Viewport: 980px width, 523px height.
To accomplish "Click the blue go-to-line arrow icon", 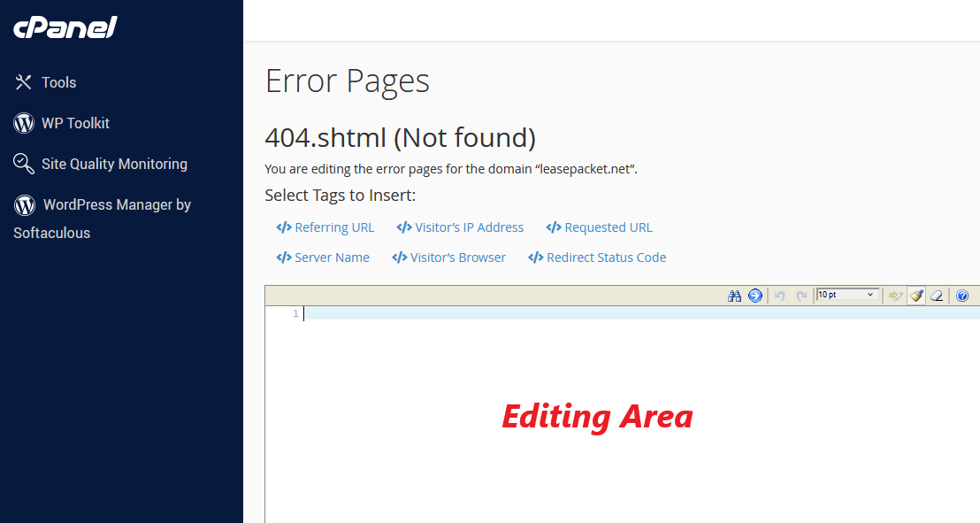I will click(x=755, y=296).
